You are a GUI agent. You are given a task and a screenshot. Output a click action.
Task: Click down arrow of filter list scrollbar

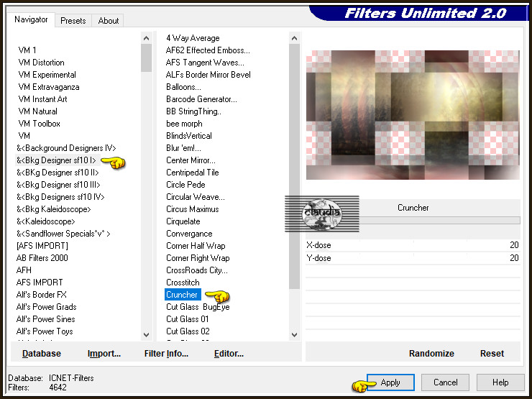pyautogui.click(x=294, y=335)
